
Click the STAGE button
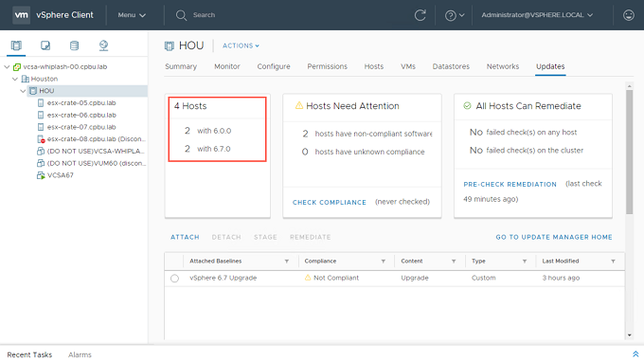point(265,237)
